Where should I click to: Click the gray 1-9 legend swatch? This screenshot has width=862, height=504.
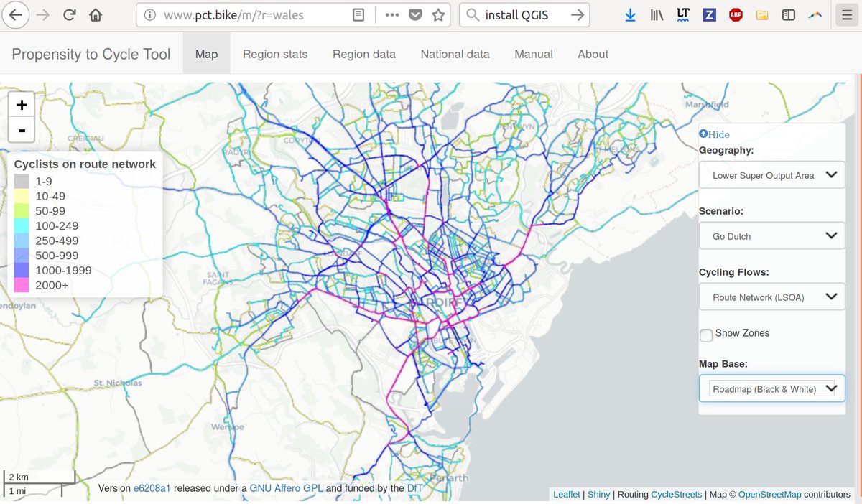pos(22,182)
